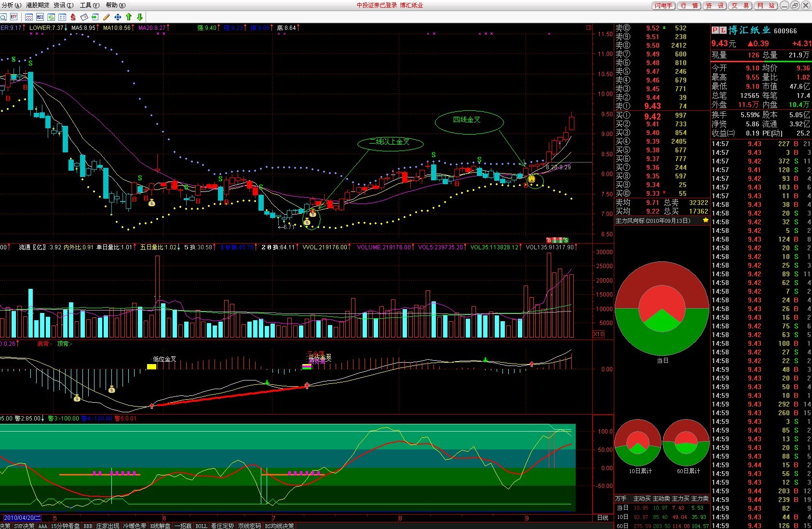Click the refresh toolbar icon
Screen dimensions: 812x529
point(51,17)
